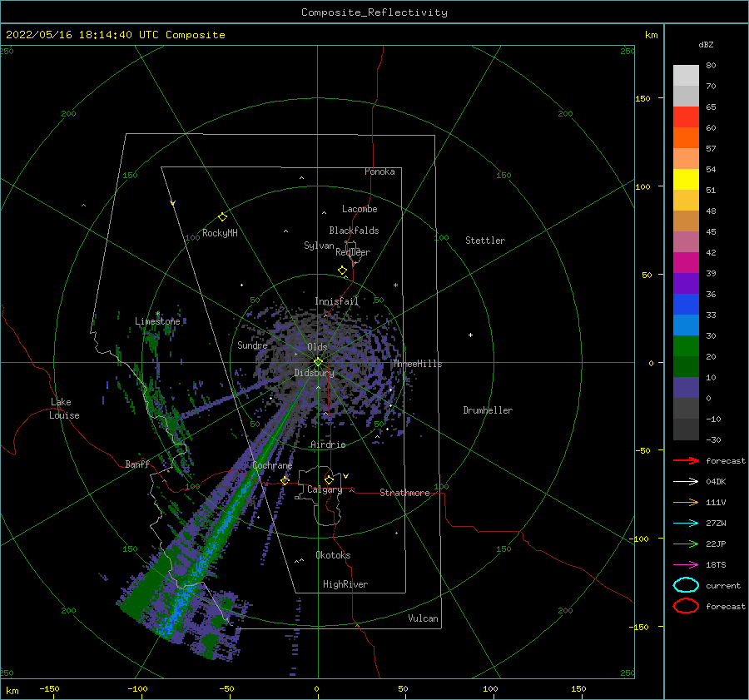Select the white 04DK arrow legend icon

coord(686,481)
